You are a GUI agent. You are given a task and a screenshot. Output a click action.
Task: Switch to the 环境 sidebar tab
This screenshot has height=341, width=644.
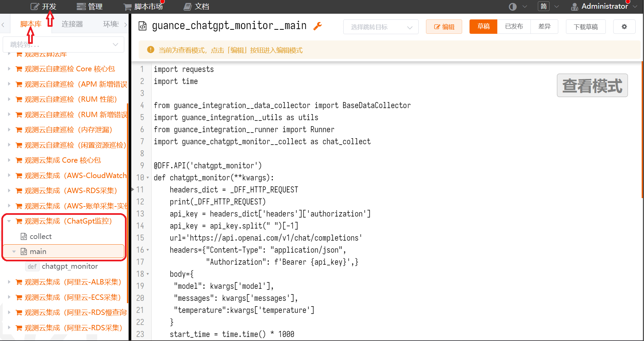[x=111, y=24]
